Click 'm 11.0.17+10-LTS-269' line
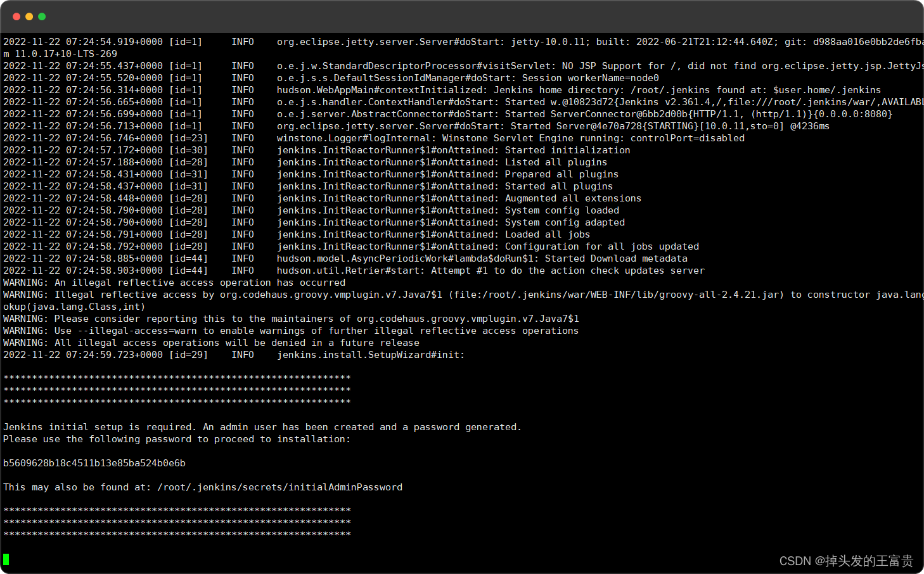This screenshot has width=924, height=574. point(60,54)
